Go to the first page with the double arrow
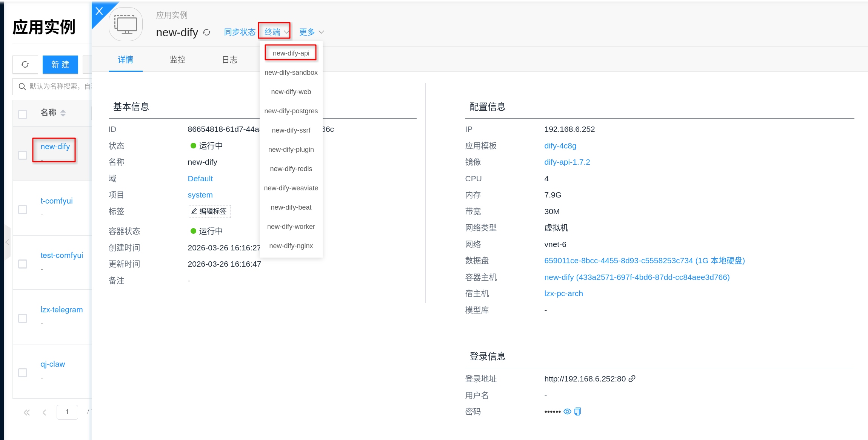 (27, 412)
